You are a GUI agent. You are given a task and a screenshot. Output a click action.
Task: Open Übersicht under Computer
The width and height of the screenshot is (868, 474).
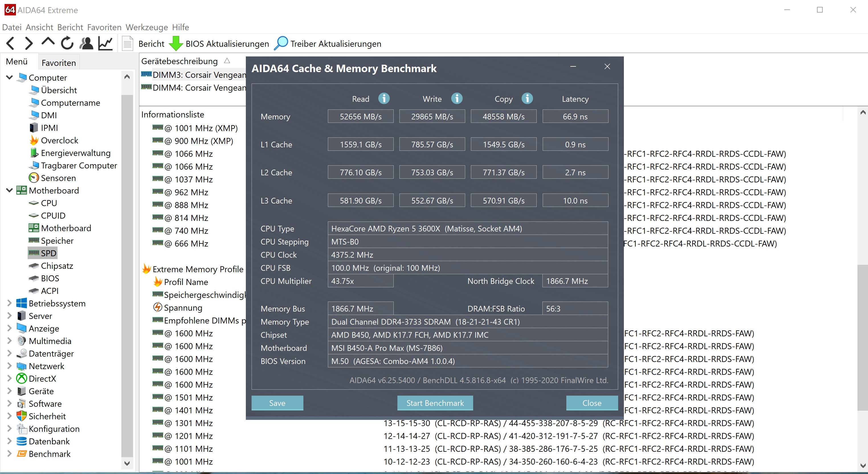(53, 90)
